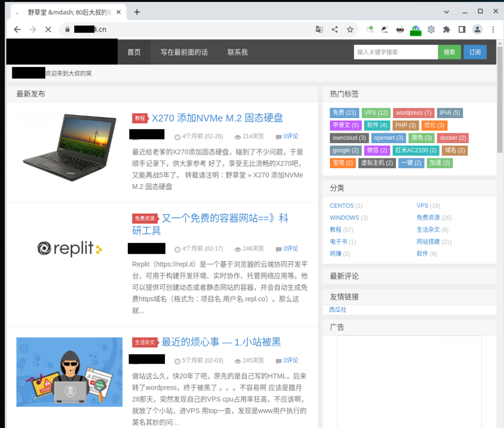This screenshot has width=504, height=428.
Task: Bookmark this page with the star icon
Action: coord(350,30)
